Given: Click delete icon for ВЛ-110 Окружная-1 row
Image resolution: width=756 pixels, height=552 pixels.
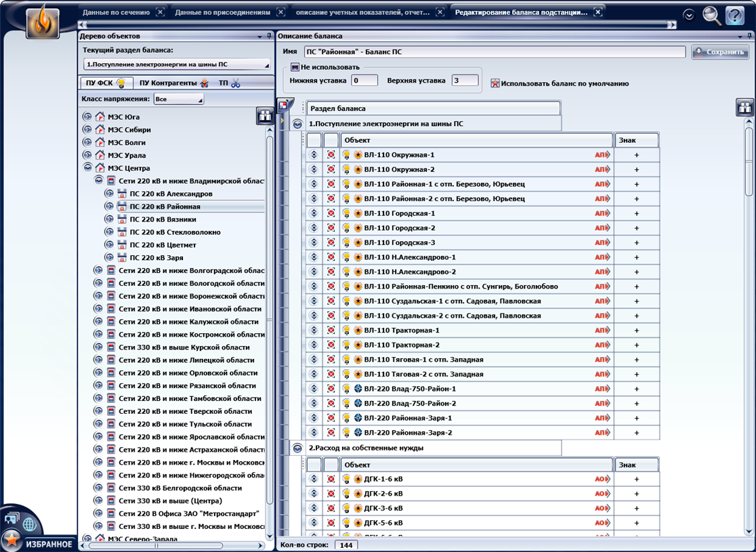Looking at the screenshot, I should tap(331, 155).
